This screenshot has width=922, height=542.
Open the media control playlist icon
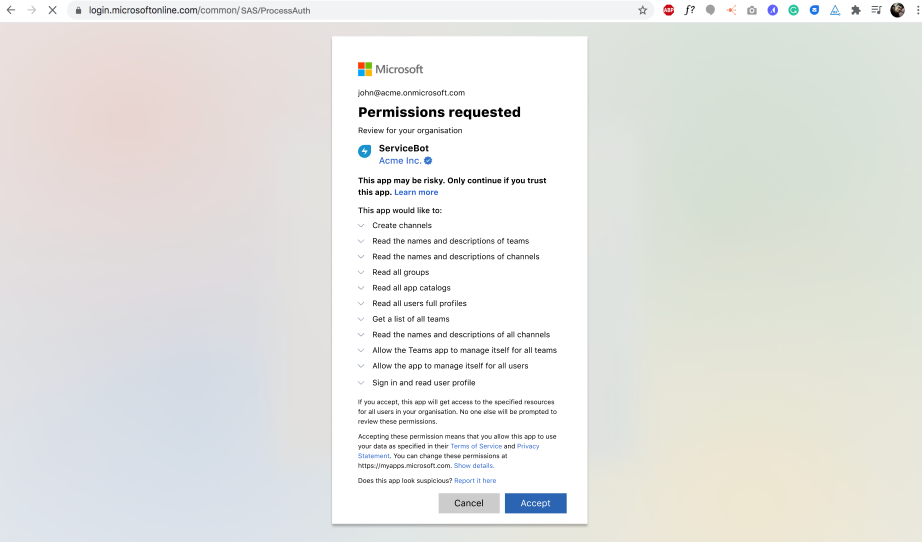(x=876, y=10)
